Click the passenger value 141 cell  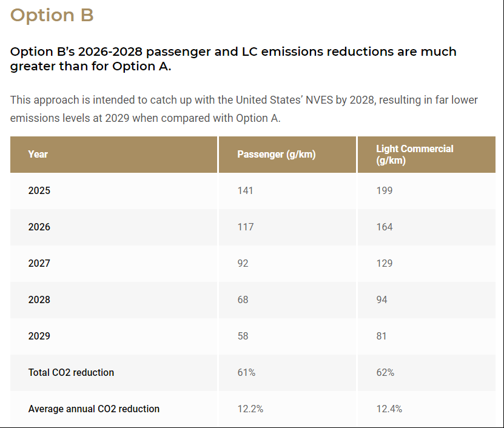pos(245,190)
